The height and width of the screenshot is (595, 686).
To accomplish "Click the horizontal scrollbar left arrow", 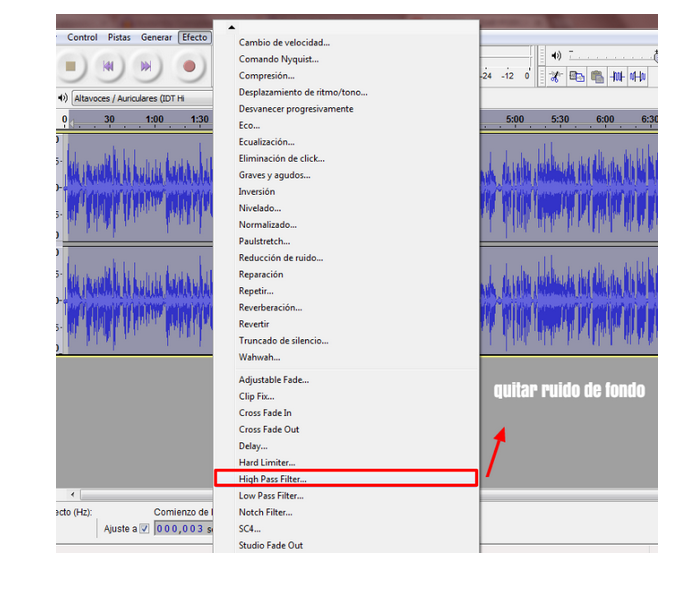I will click(x=71, y=495).
